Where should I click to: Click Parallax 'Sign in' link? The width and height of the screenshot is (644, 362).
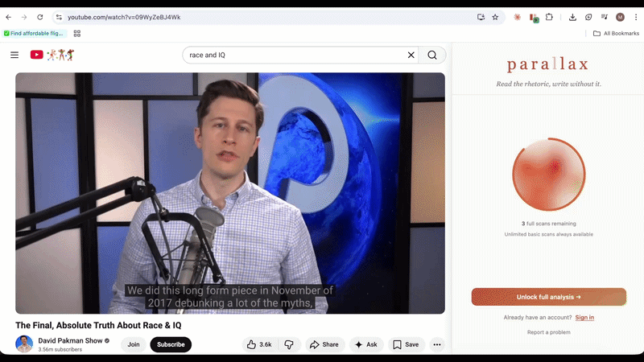pyautogui.click(x=584, y=317)
